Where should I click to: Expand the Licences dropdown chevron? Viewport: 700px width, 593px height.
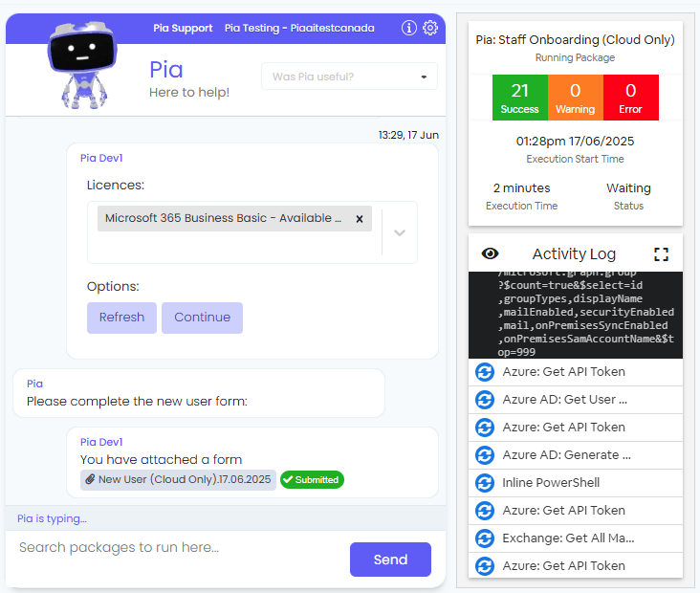pyautogui.click(x=400, y=232)
